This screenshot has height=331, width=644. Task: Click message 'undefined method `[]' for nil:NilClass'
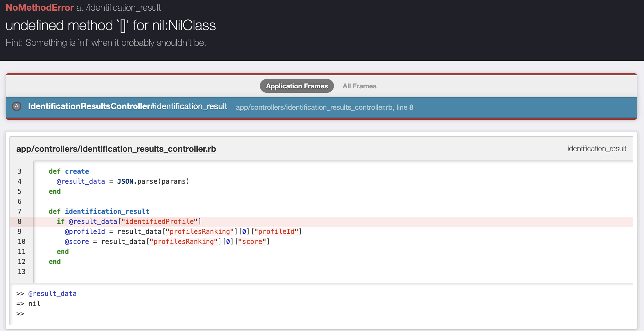110,25
